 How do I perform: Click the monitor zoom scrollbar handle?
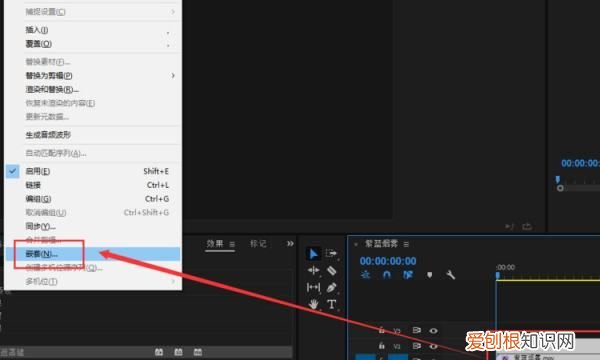560,188
